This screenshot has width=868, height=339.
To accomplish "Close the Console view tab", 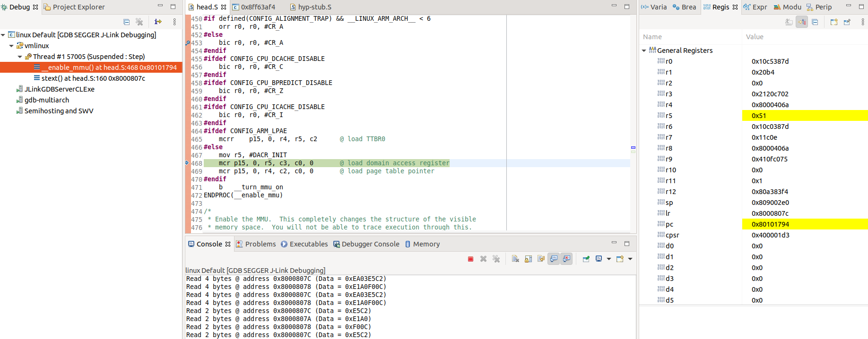I will tap(228, 244).
